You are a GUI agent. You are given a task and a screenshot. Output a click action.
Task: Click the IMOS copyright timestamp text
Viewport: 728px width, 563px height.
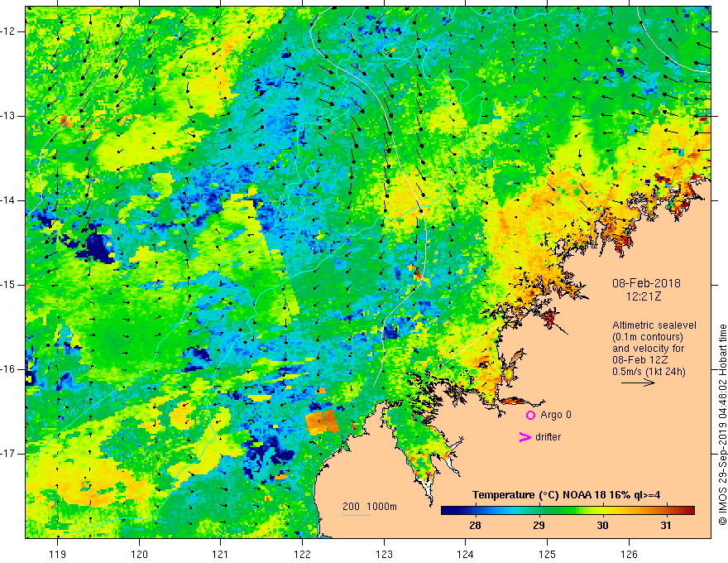(x=722, y=425)
